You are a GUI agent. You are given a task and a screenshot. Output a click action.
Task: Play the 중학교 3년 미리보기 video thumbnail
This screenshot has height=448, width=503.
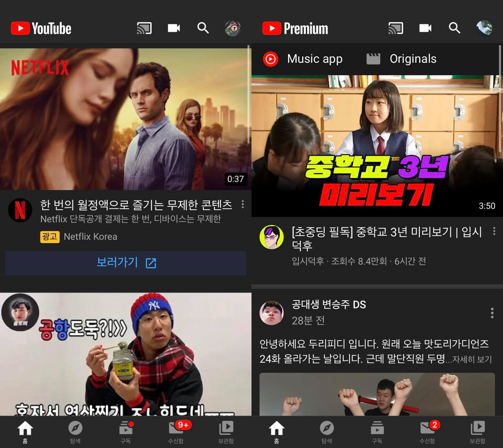377,146
